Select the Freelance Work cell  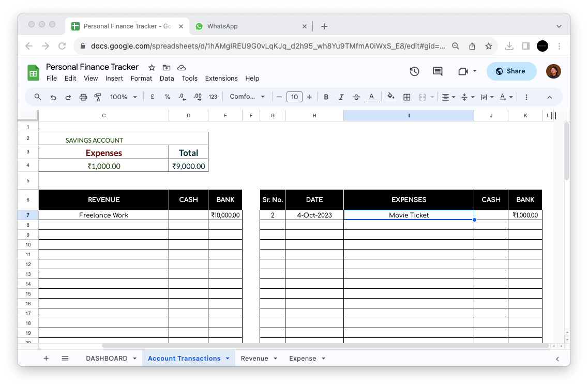(103, 215)
